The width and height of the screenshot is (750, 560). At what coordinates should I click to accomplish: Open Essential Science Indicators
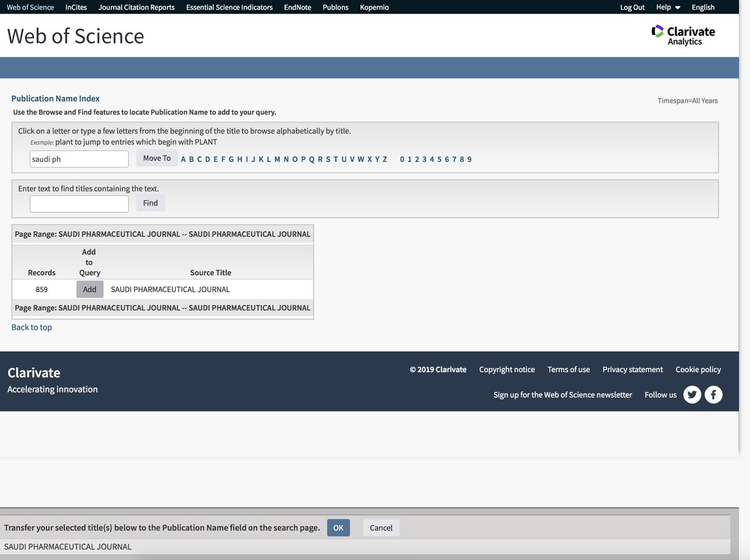pos(229,7)
